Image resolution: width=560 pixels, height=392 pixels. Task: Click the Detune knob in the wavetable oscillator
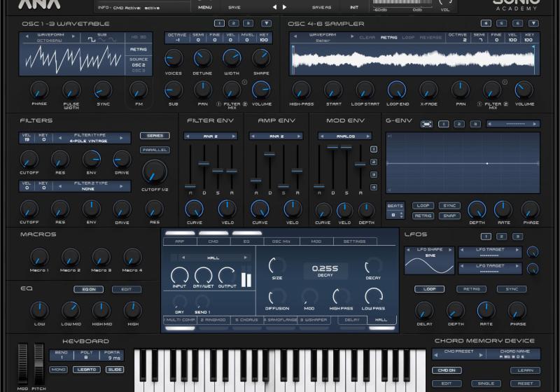202,58
